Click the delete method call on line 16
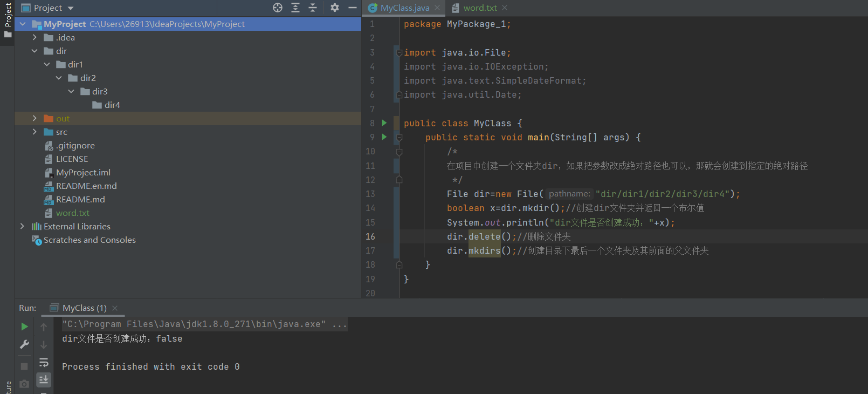Viewport: 868px width, 394px height. tap(485, 236)
